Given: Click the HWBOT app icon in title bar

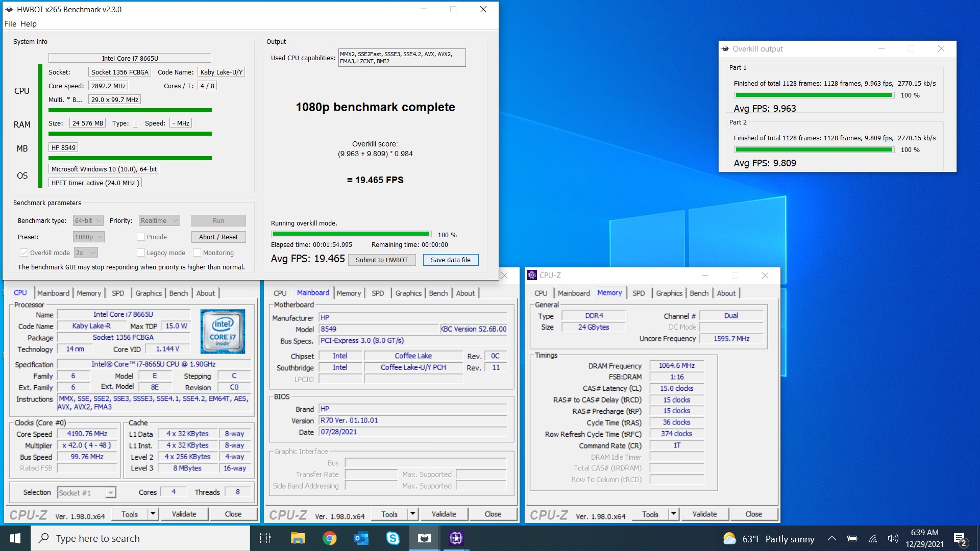Looking at the screenshot, I should pos(9,9).
